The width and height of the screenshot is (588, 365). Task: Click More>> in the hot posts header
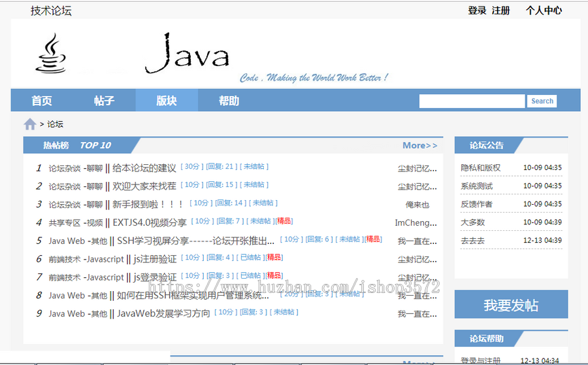tap(420, 145)
